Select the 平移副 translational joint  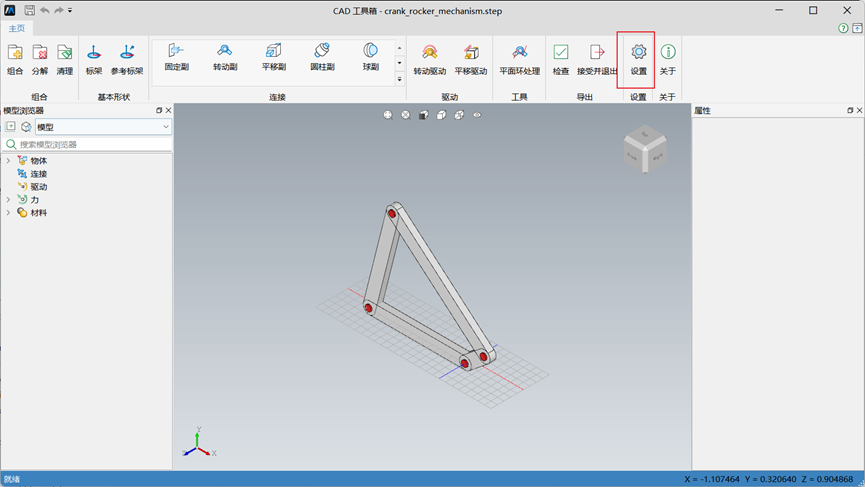click(274, 57)
